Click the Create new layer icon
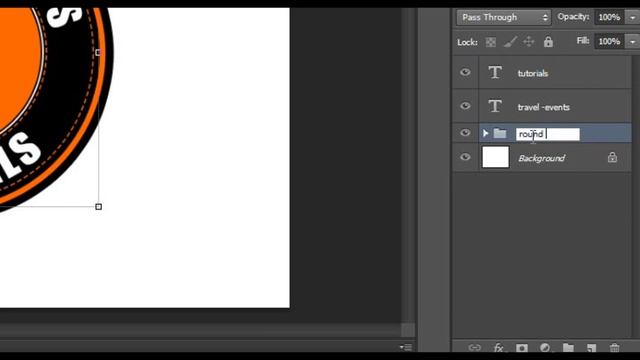640x360 pixels. click(591, 348)
